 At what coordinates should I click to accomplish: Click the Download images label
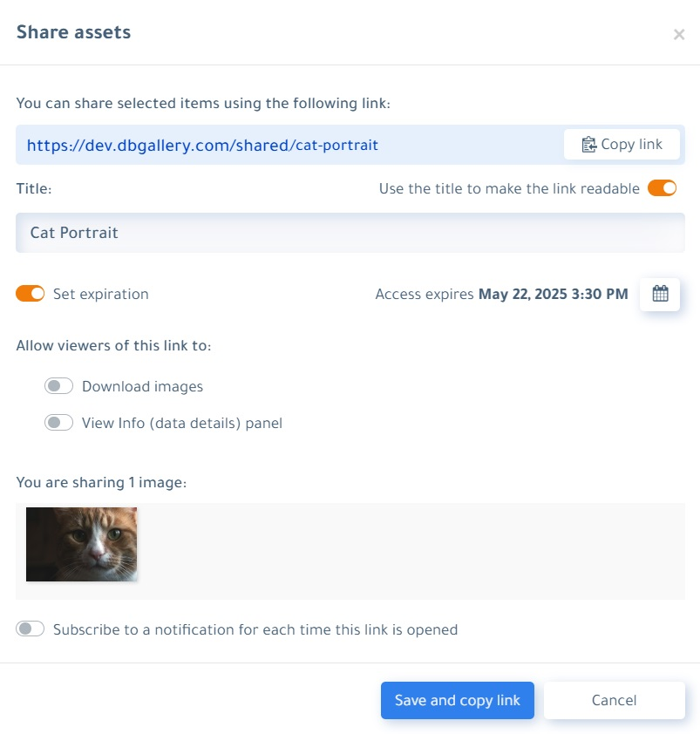(x=142, y=387)
